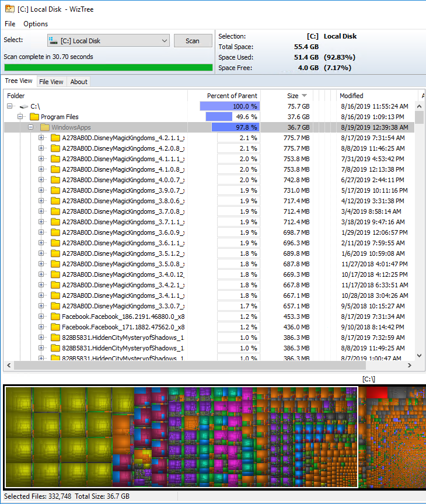
Task: Expand DisneyMagicKingdoms_3.6.0.9 folder
Action: (x=41, y=232)
